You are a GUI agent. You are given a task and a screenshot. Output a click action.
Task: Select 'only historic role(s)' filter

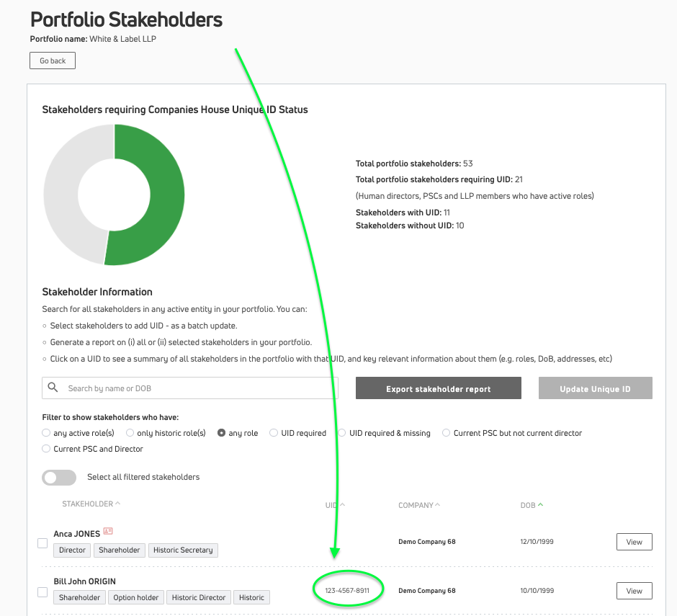pos(130,433)
